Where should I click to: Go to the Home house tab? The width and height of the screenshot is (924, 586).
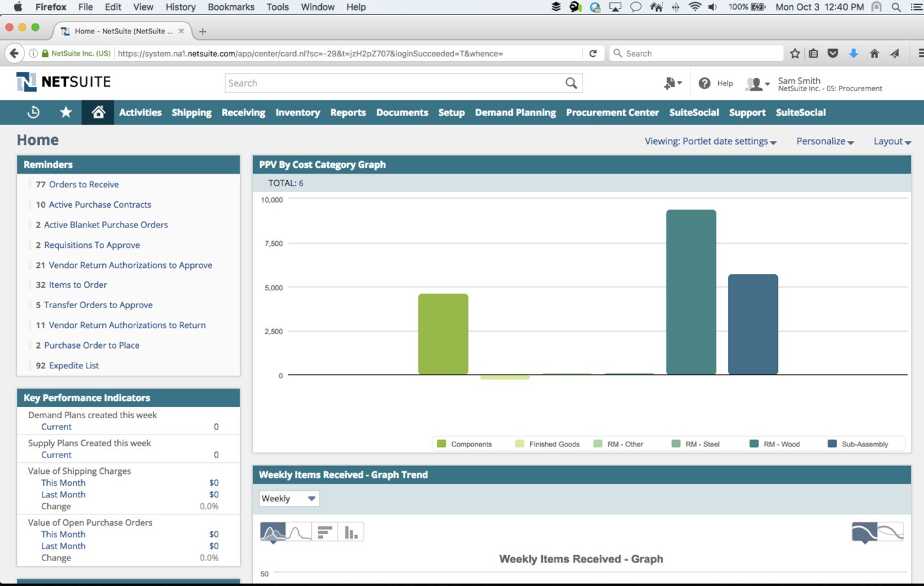pyautogui.click(x=98, y=112)
